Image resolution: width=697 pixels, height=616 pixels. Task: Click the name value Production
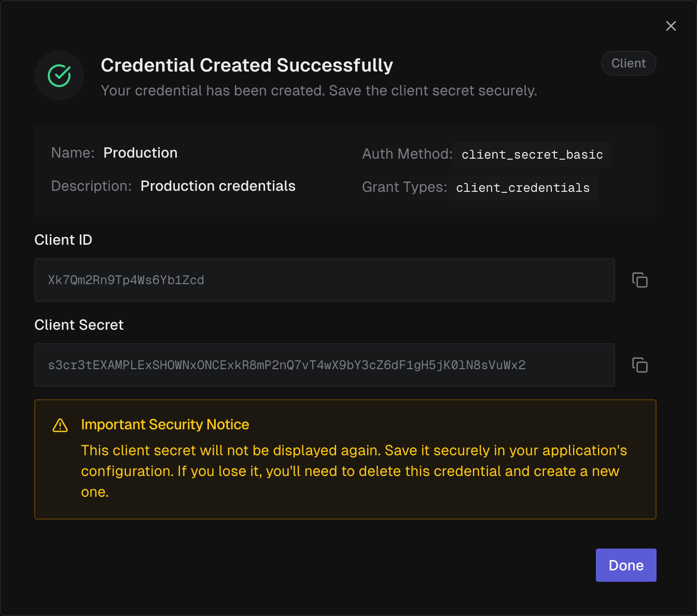point(141,153)
